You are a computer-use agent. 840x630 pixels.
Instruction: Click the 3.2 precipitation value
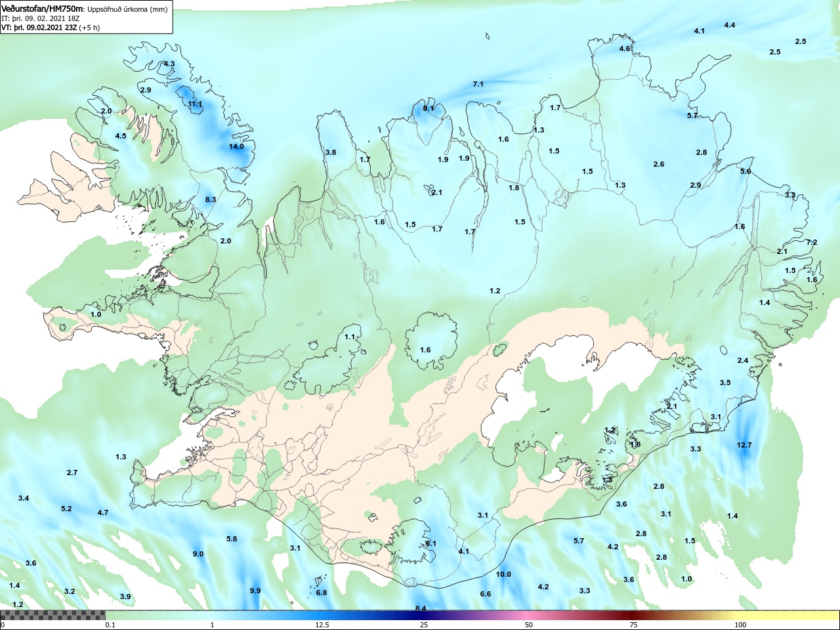tap(70, 591)
